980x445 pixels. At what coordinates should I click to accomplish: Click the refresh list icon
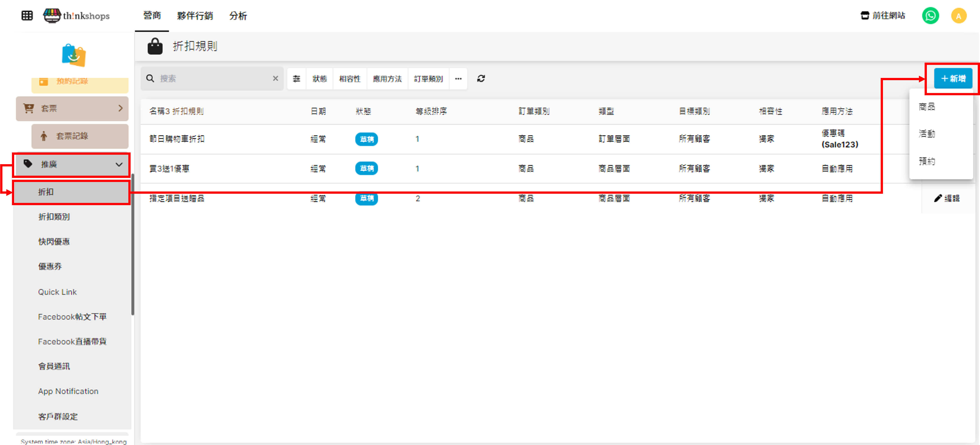(x=481, y=78)
